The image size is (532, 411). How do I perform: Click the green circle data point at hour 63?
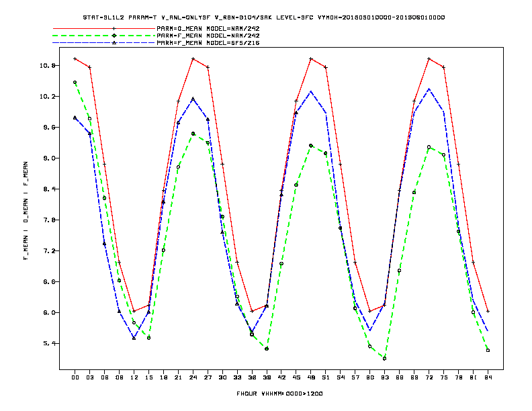[x=384, y=359]
